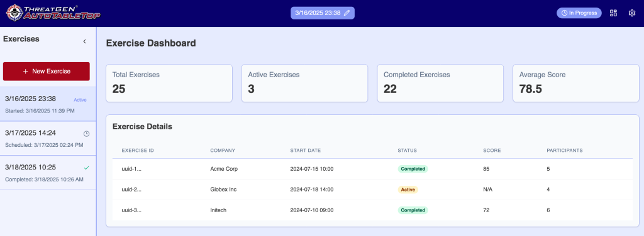Click the Total Exercises card
Image resolution: width=644 pixels, height=236 pixels.
pyautogui.click(x=169, y=83)
